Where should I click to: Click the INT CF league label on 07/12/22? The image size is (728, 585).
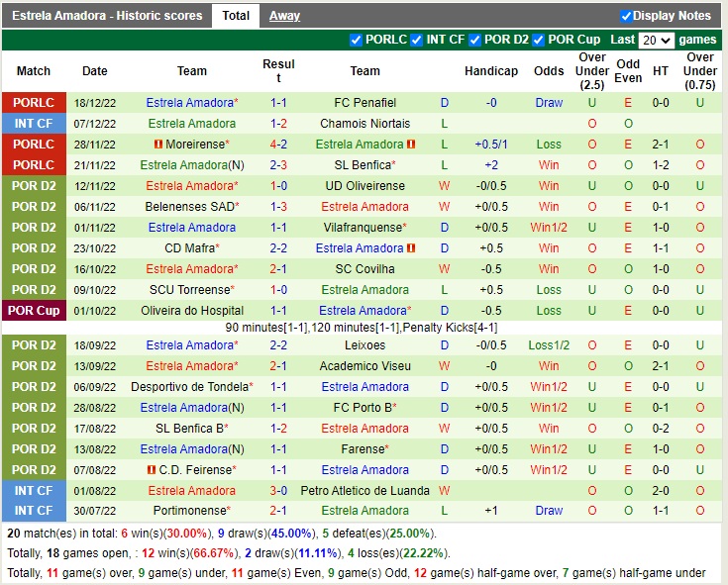pos(34,124)
